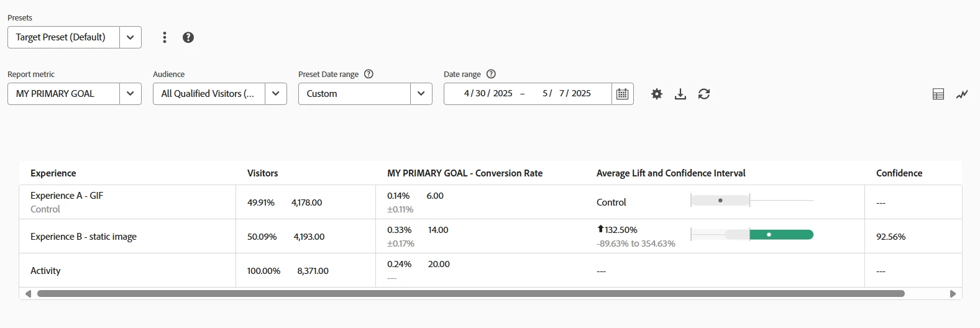
Task: Open the Preset Date range Custom dropdown
Action: 421,94
